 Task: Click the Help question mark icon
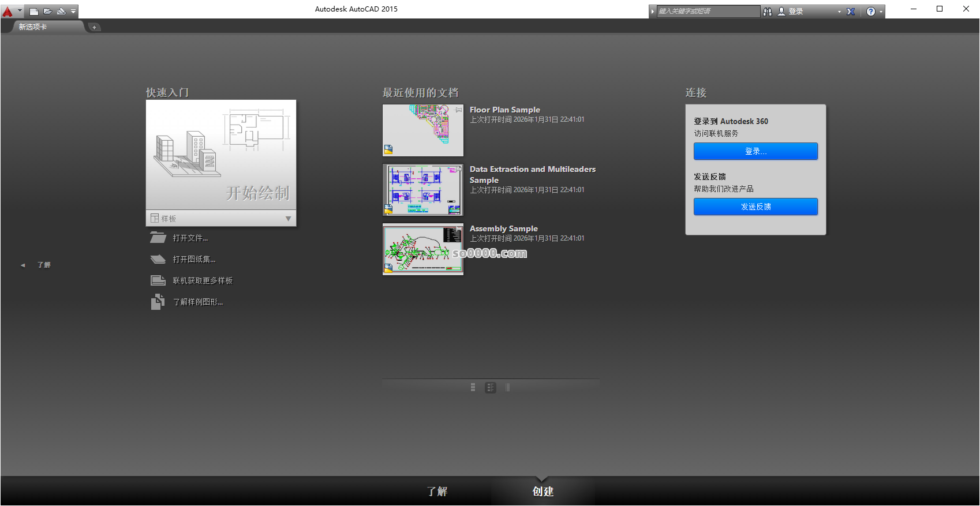click(871, 12)
